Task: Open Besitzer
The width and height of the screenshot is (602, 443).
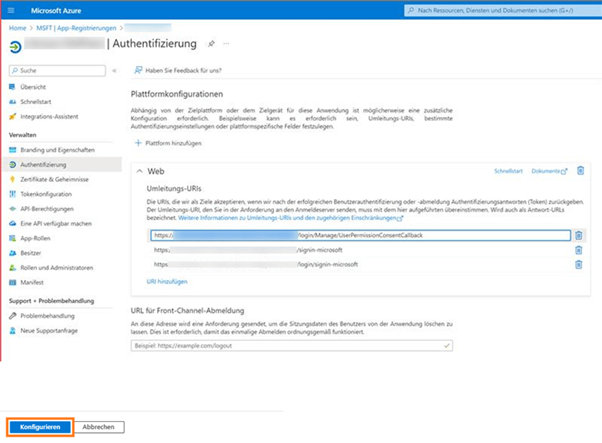Action: [x=31, y=253]
